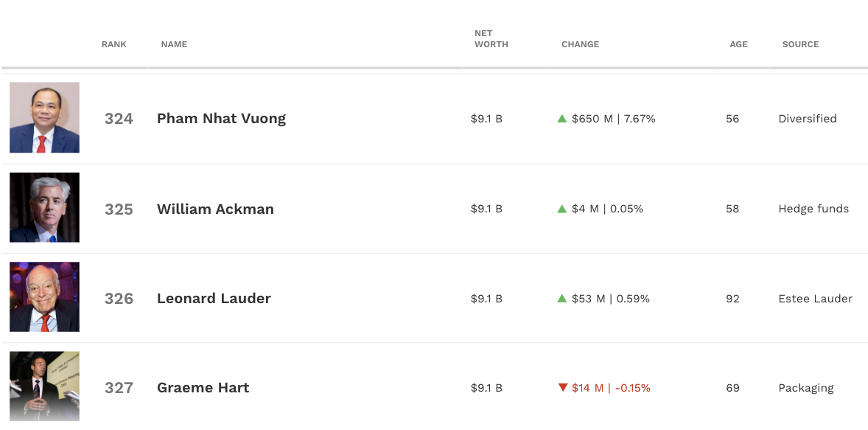This screenshot has width=868, height=430.
Task: Click the green up arrow beside $4 M
Action: click(x=562, y=209)
